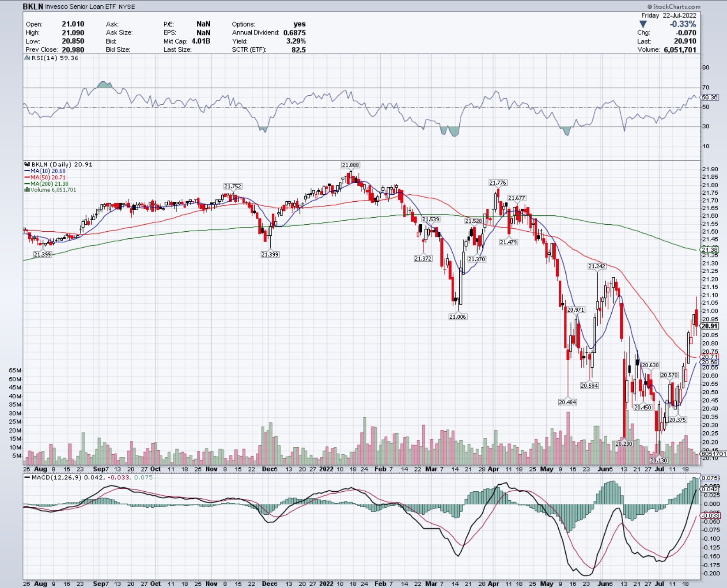Click the blue 20.68 MA tag on the axis
The height and width of the screenshot is (588, 727).
click(x=710, y=362)
